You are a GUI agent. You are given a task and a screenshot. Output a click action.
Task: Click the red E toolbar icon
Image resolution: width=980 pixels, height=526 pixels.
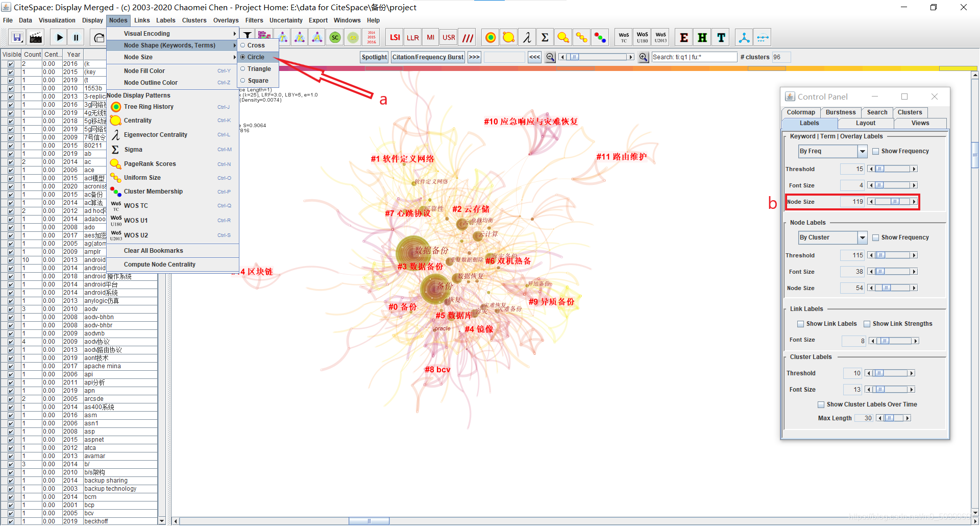click(x=684, y=37)
